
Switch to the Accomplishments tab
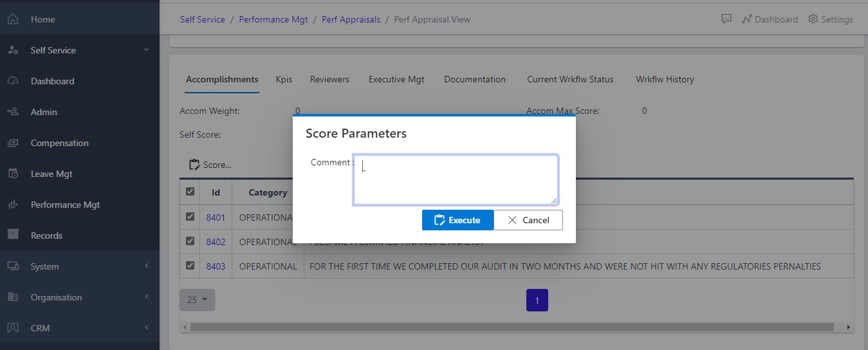(x=222, y=79)
